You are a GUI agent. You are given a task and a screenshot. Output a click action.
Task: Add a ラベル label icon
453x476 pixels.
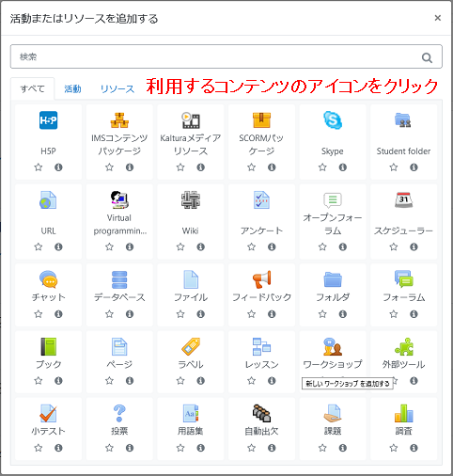point(191,346)
